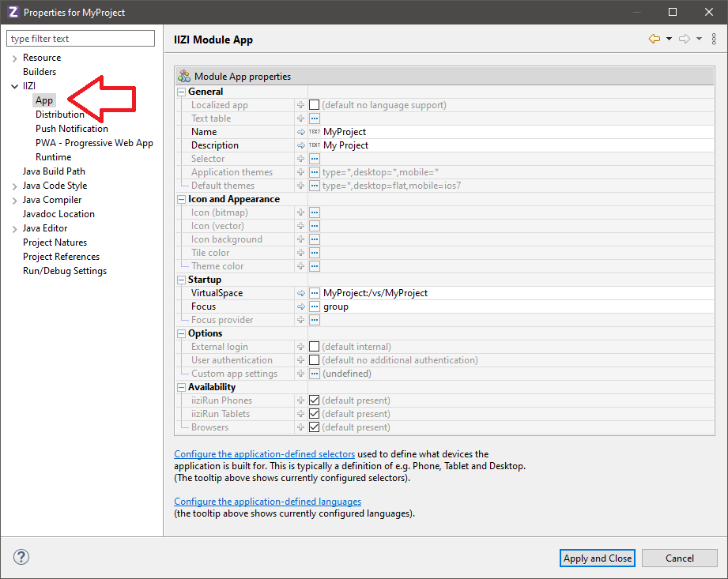728x579 pixels.
Task: Open the ellipsis editor for Icon (bitmap)
Action: [x=315, y=212]
